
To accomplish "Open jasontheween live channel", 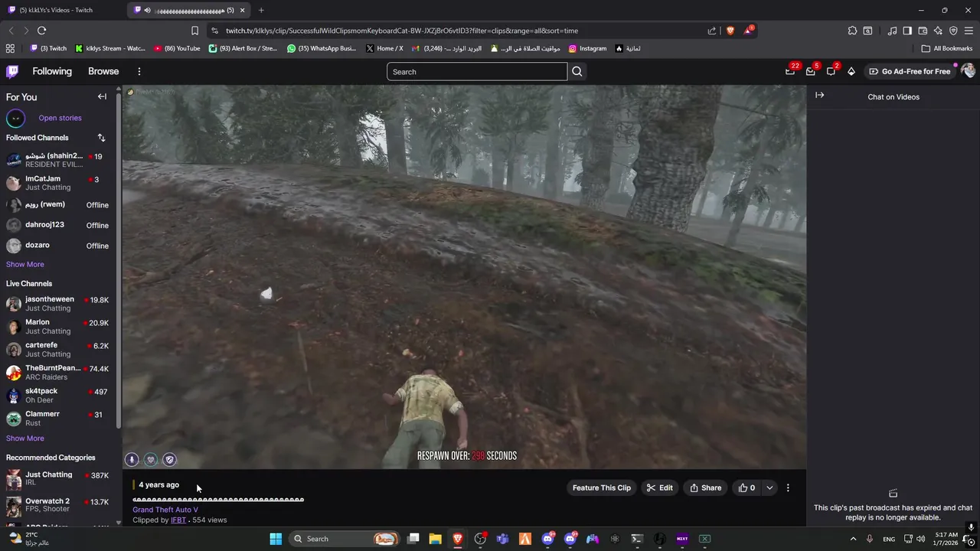I will pos(58,303).
